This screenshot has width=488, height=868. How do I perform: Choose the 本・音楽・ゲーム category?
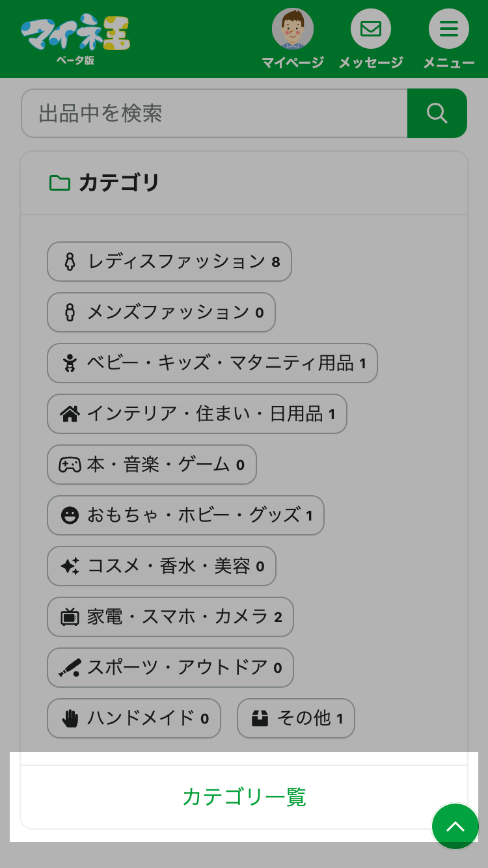[152, 465]
